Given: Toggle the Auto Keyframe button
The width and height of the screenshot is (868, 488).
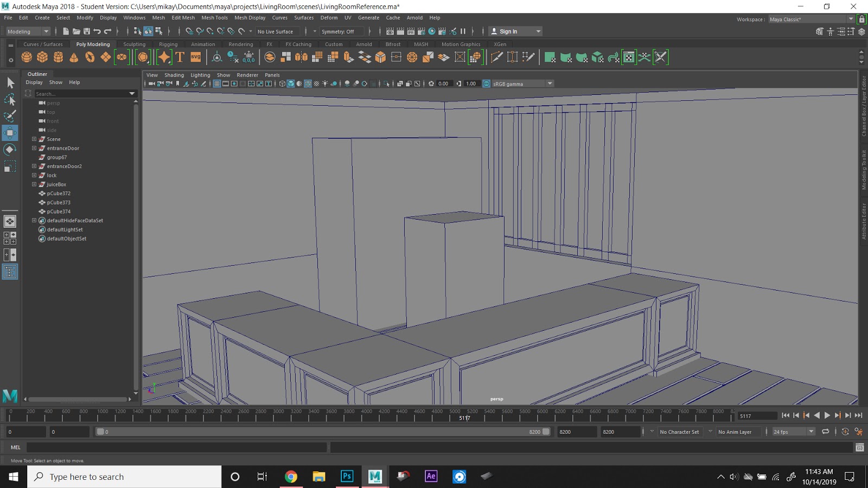Looking at the screenshot, I should (x=845, y=432).
